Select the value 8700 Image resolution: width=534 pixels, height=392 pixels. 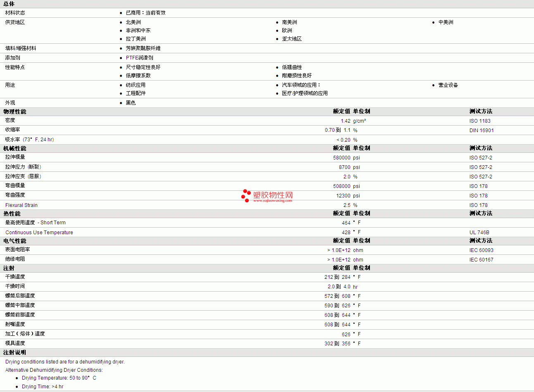[345, 167]
